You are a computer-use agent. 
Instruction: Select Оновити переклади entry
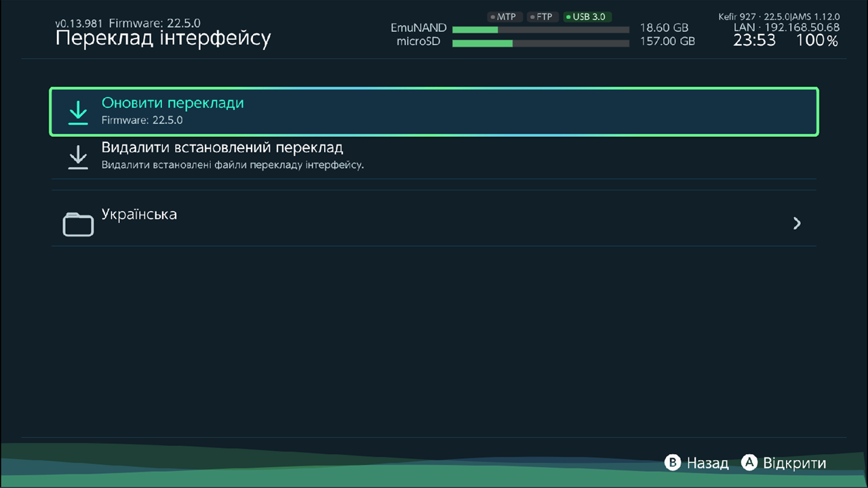[x=434, y=112]
